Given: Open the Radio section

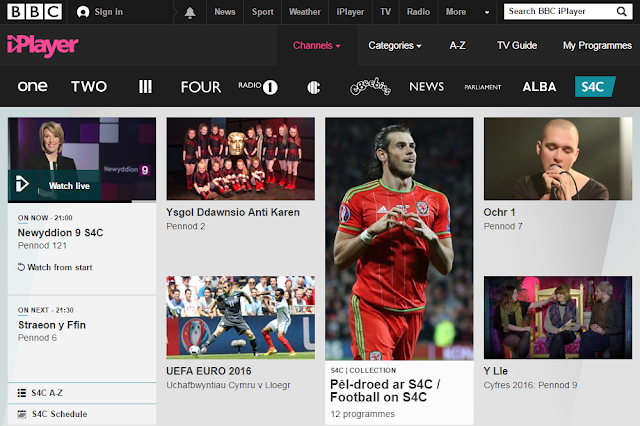Looking at the screenshot, I should [x=418, y=12].
